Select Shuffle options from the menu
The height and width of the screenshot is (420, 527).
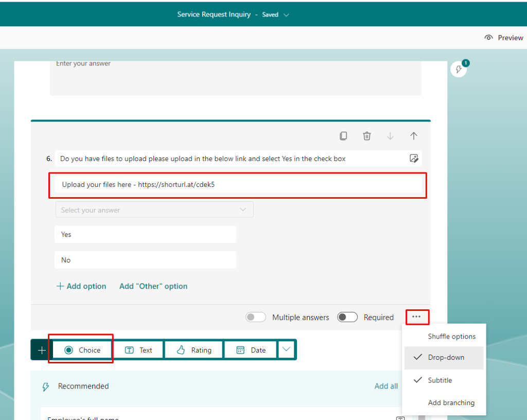tap(451, 337)
